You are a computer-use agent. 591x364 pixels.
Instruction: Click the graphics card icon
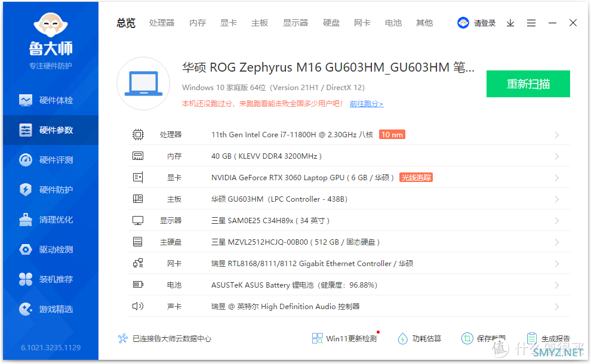coord(138,177)
